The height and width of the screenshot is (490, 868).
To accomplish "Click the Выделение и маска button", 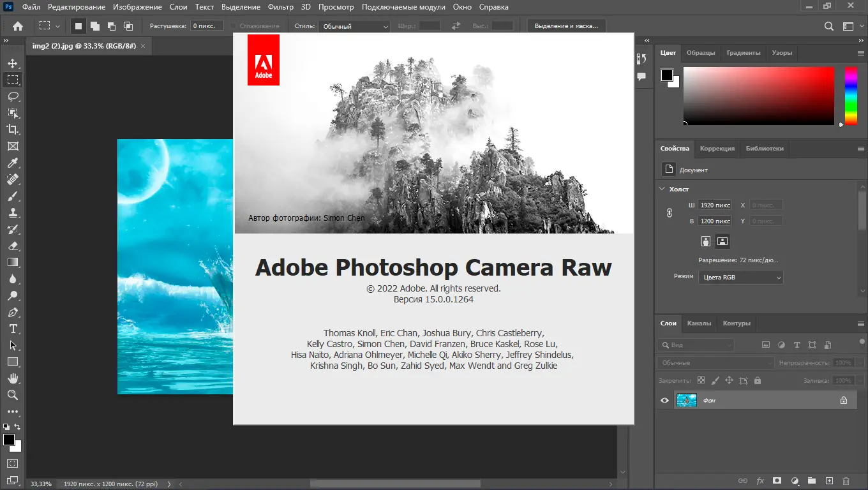I will pyautogui.click(x=566, y=26).
